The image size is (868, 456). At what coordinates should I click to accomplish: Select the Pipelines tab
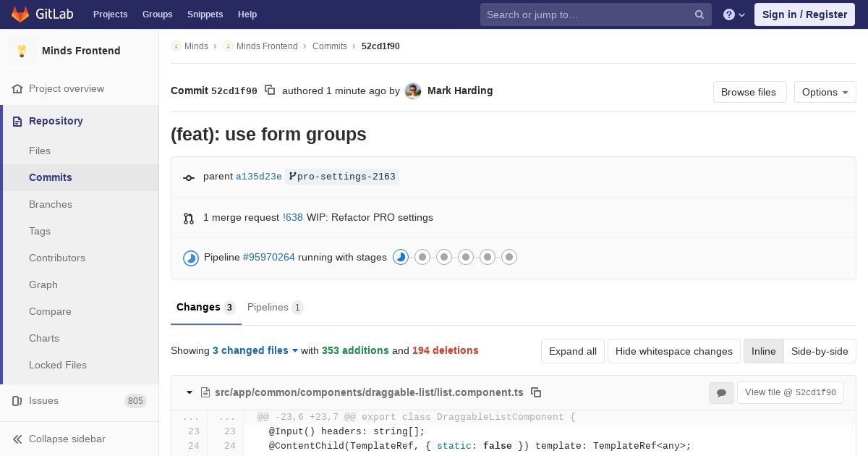coord(276,307)
